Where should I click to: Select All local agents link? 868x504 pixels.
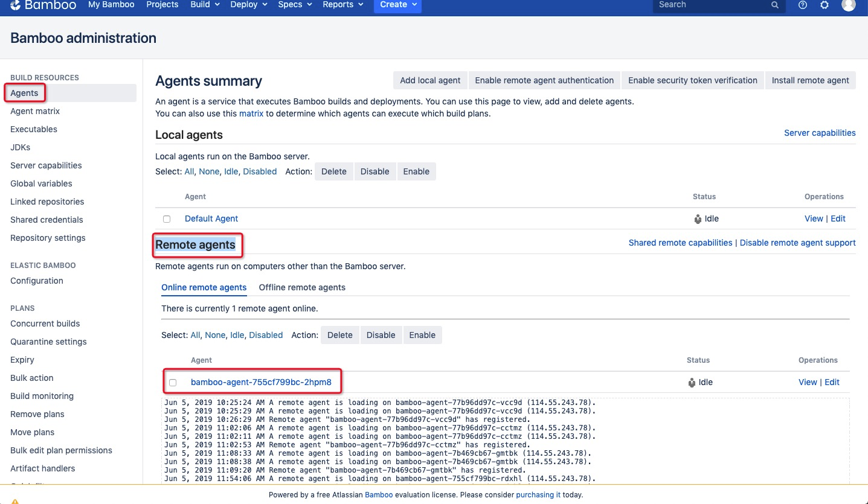click(x=189, y=171)
